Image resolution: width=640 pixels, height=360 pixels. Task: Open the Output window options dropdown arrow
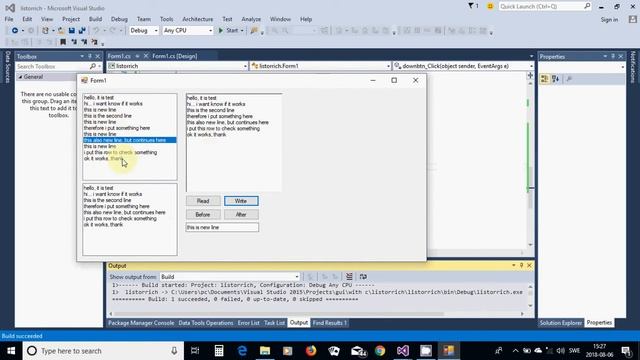513,266
